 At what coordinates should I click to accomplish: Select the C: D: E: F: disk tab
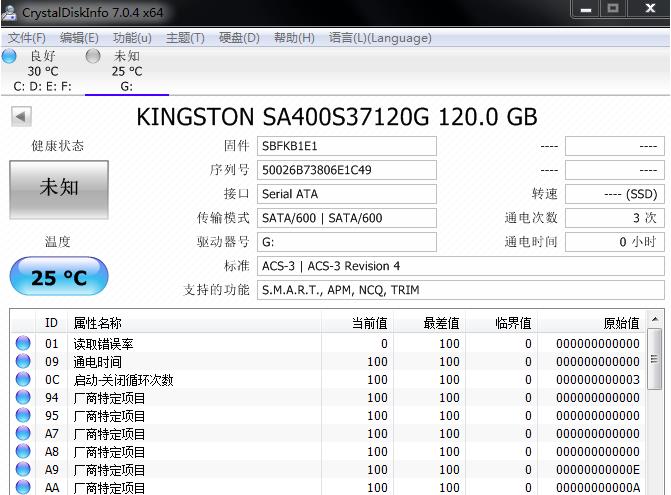coord(42,87)
